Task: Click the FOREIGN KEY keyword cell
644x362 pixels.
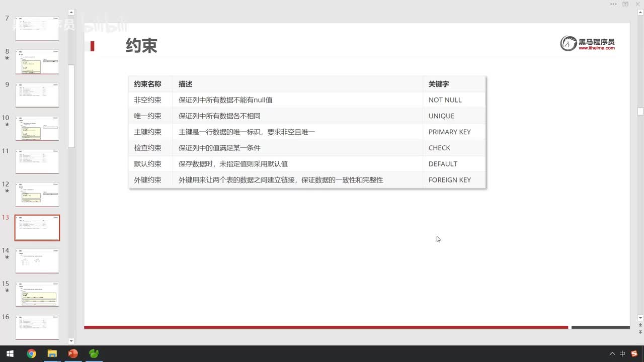Action: (454, 180)
